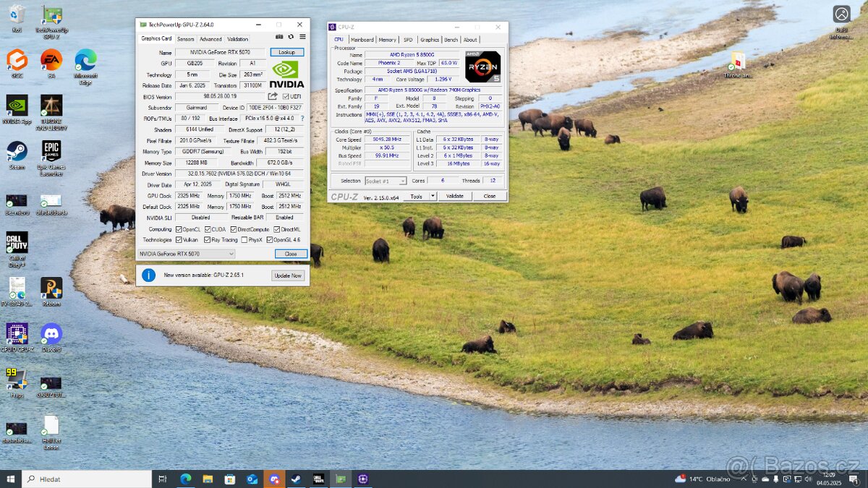Toggle the Vulkan checkbox
This screenshot has height=488, width=868.
[x=179, y=239]
